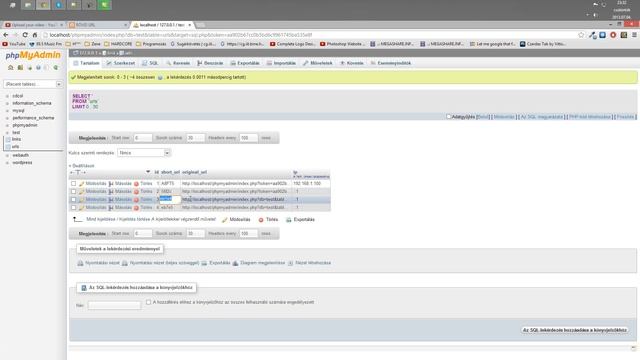Screen dimensions: 640x360
Task: Tick checkbox for highlighted third row
Action: [73, 200]
